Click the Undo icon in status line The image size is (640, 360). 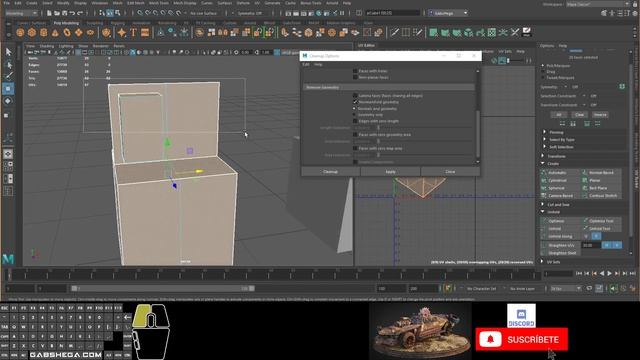coord(72,13)
